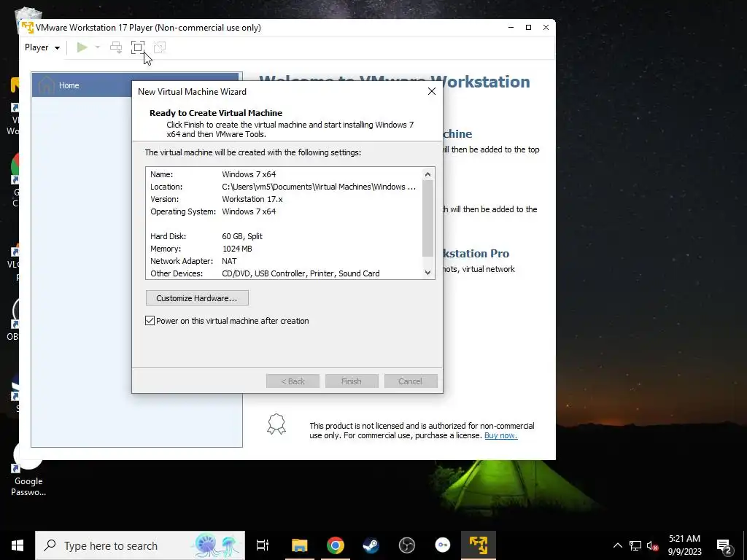Click Customize Hardware button
The image size is (747, 560).
point(197,298)
